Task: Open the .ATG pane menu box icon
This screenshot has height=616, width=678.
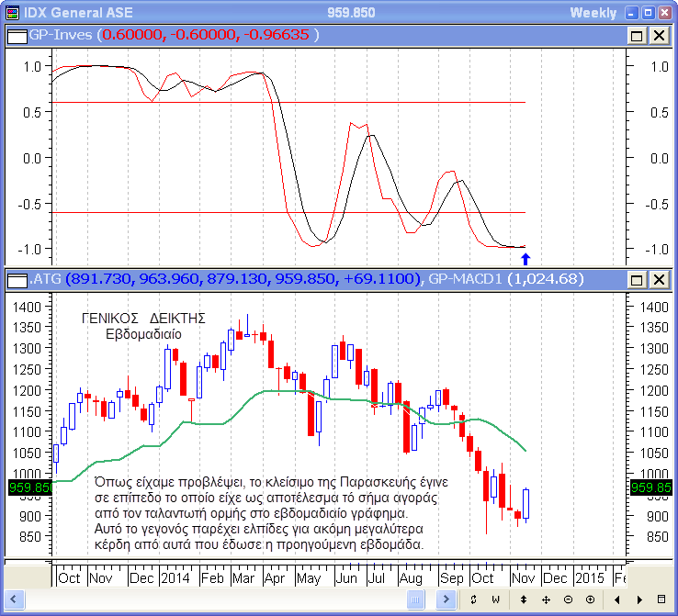Action: [x=16, y=279]
